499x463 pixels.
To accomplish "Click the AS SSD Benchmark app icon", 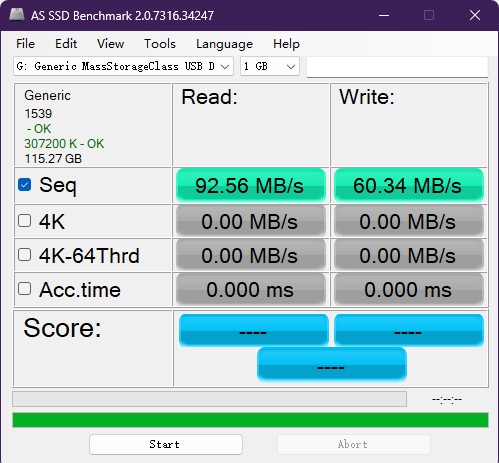I will click(17, 15).
